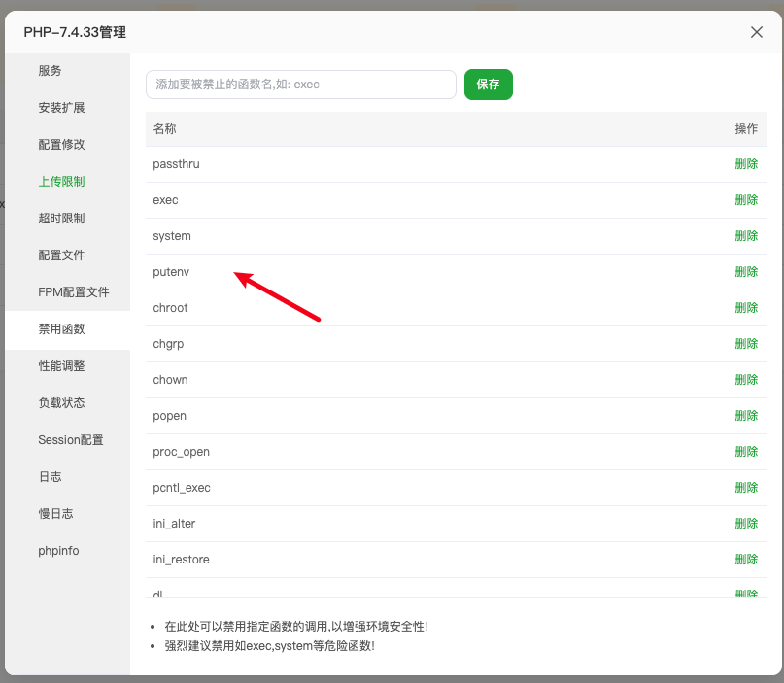Viewport: 784px width, 683px height.
Task: Delete the passthru disabled function
Action: [x=746, y=164]
